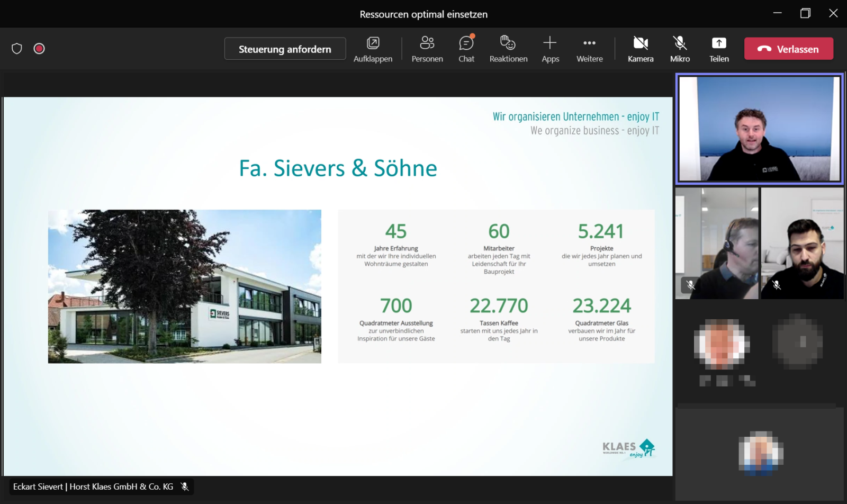Screen dimensions: 847x504
Task: Click the window title Ressourcen optimal einsetzen
Action: coord(424,14)
